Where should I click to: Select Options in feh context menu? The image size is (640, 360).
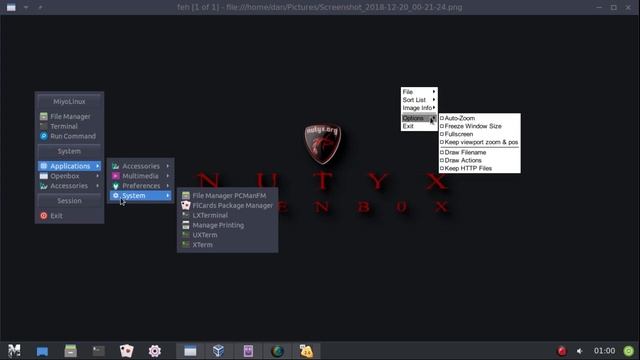click(x=419, y=118)
